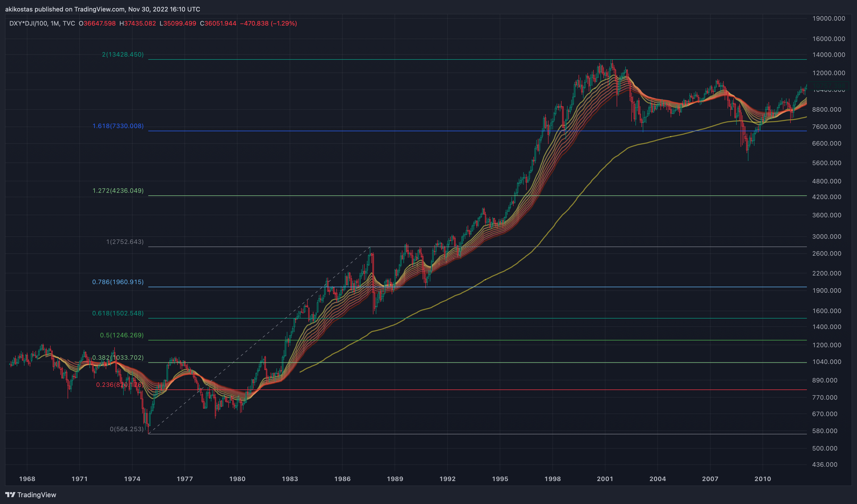
Task: Click the Fib label 1.272(4236.049)
Action: 118,191
